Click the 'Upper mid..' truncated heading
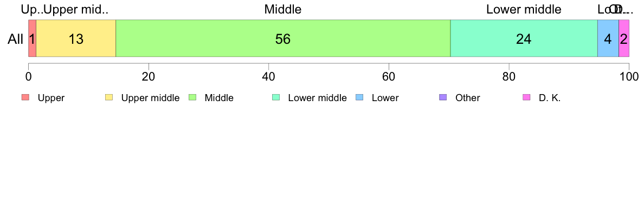Image resolution: width=644 pixels, height=199 pixels. [x=76, y=9]
